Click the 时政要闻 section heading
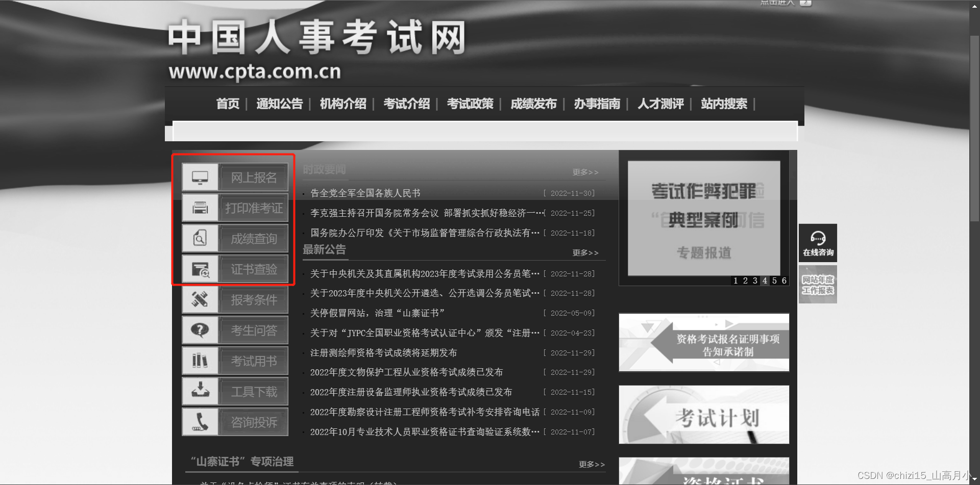Image resolution: width=980 pixels, height=485 pixels. [x=324, y=169]
